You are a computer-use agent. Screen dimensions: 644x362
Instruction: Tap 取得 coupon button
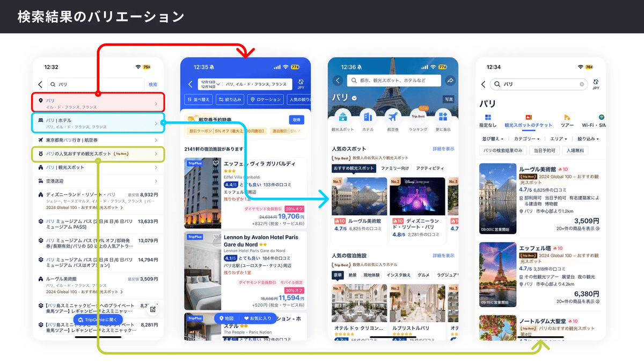[296, 120]
